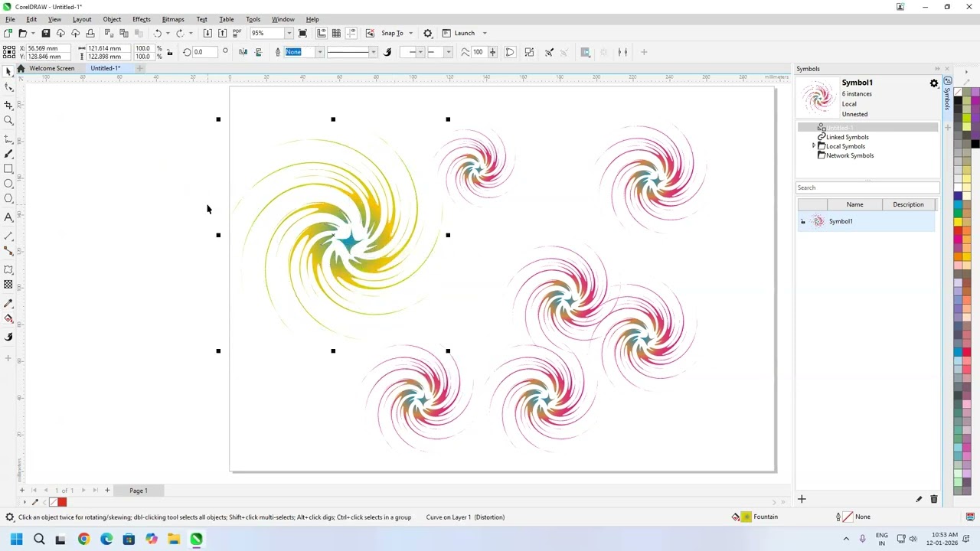This screenshot has width=980, height=551.
Task: Open zoom level 95% dropdown
Action: coord(289,33)
